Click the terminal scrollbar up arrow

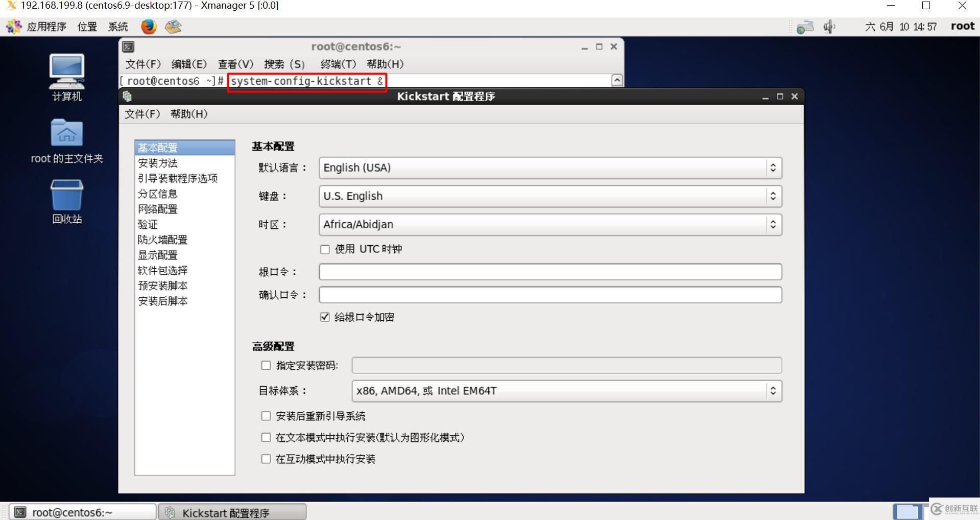(x=616, y=80)
